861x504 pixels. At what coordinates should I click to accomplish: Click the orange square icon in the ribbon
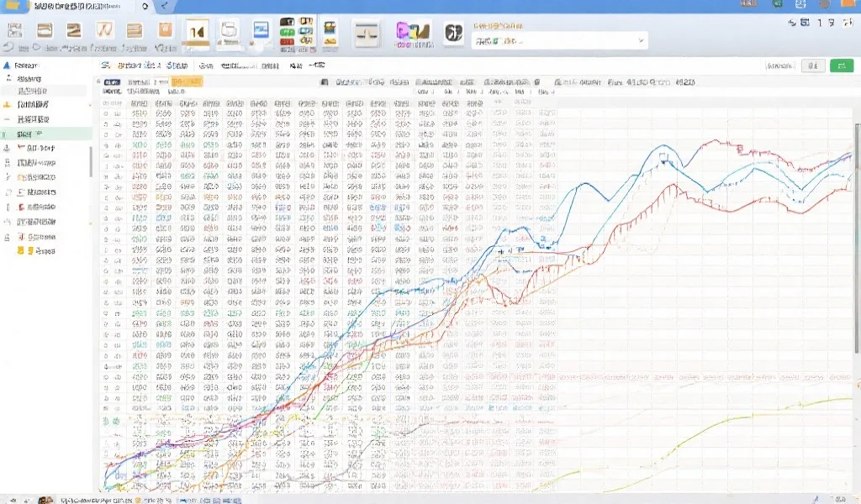[x=165, y=31]
